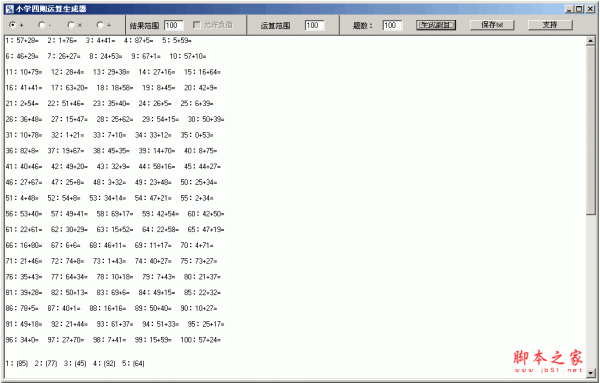Click question text '72: 74+8='
Image resolution: width=600 pixels, height=383 pixels.
(x=68, y=261)
